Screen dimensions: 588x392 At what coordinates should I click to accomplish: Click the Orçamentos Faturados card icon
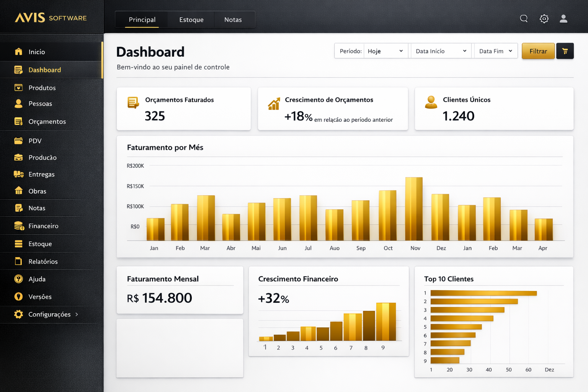133,103
